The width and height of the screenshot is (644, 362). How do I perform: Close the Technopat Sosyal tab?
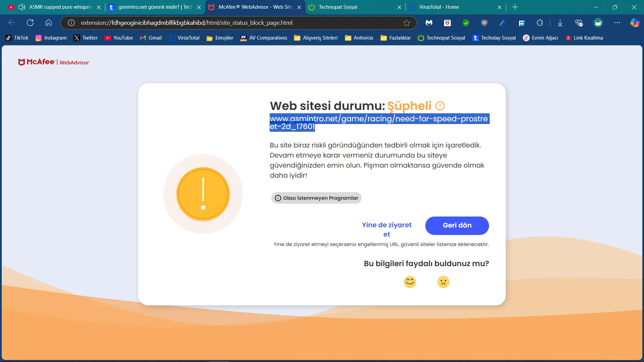[x=399, y=7]
